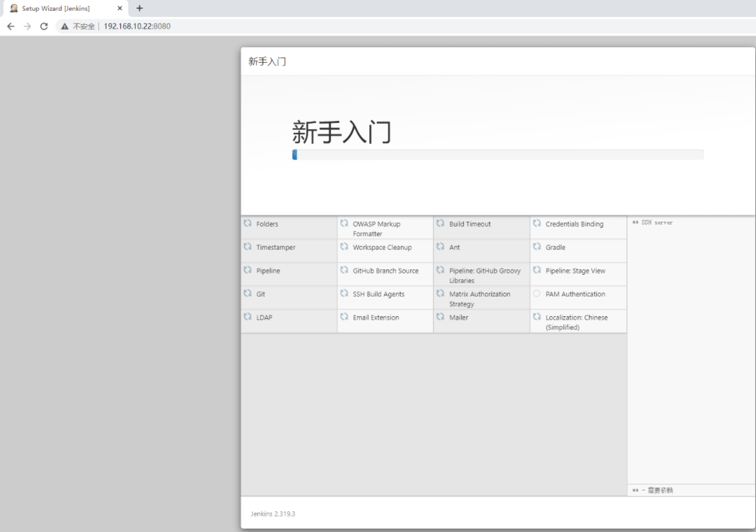The image size is (756, 532).
Task: Click the SSH Build Agents label
Action: pos(378,294)
